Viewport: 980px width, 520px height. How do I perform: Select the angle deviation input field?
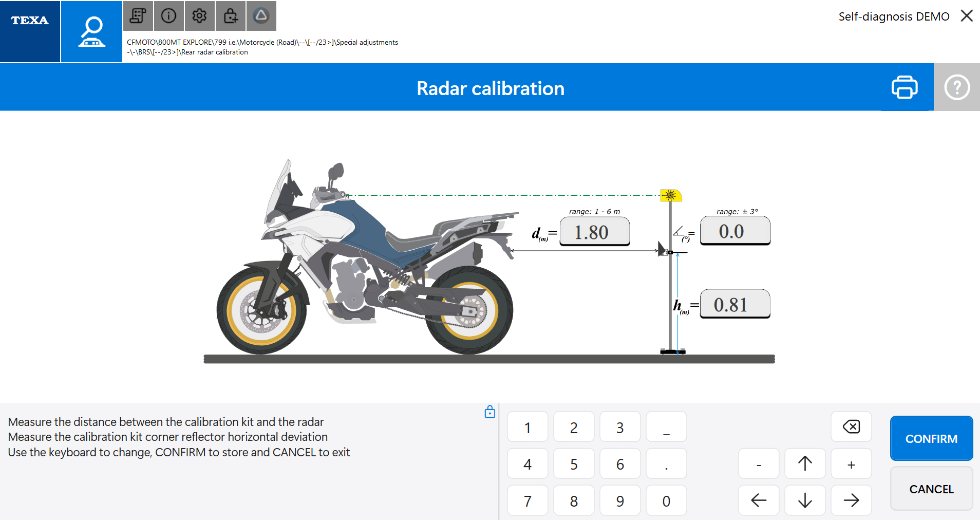tap(734, 231)
